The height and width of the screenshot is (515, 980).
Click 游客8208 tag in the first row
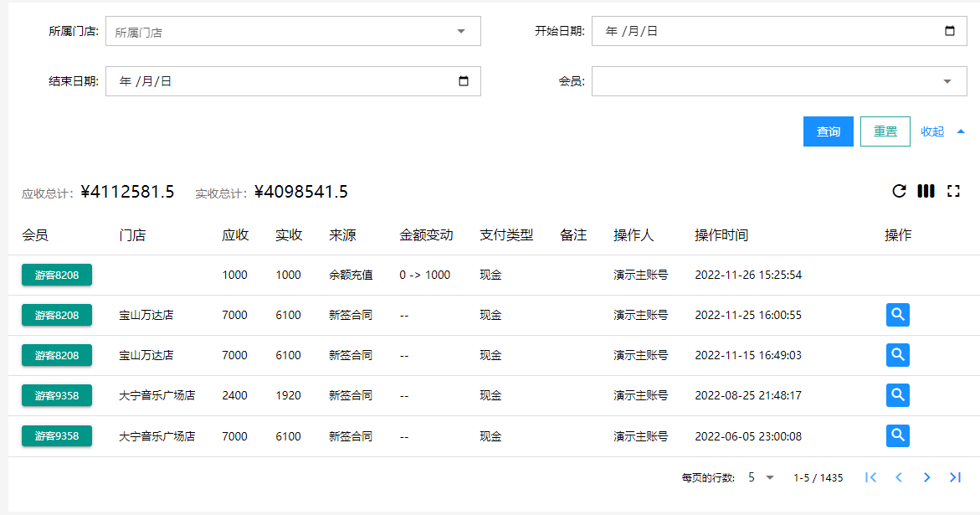(x=57, y=275)
